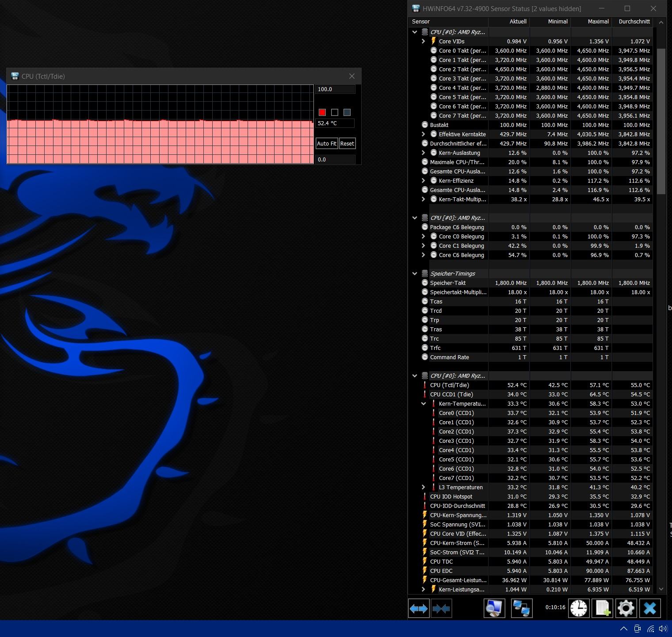Click the expand columns blue arrows icon

pos(419,609)
